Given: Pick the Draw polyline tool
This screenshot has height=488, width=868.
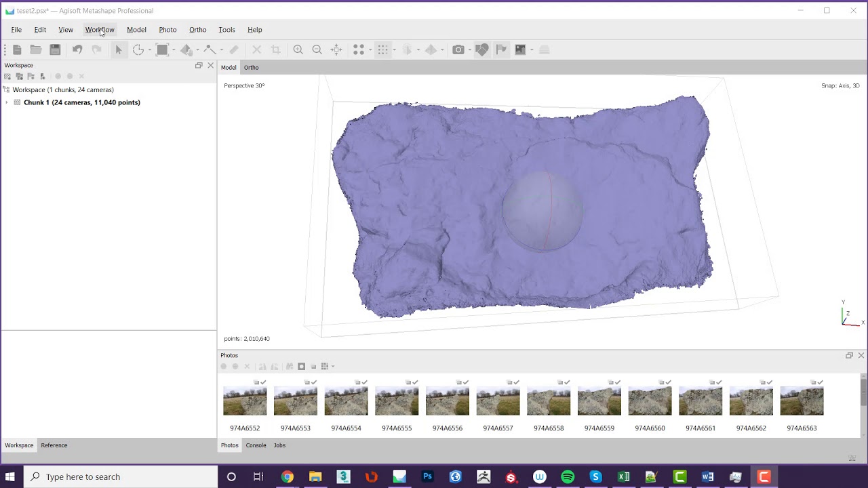Looking at the screenshot, I should pos(210,49).
